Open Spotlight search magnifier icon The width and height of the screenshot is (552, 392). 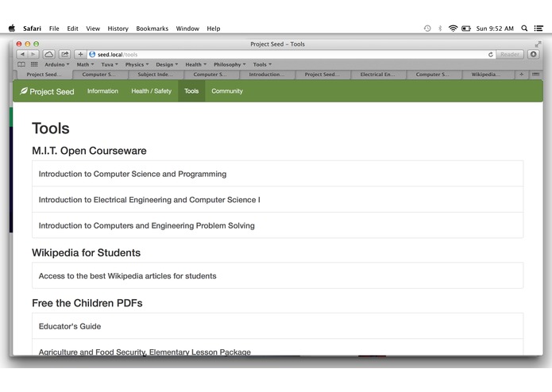point(524,29)
